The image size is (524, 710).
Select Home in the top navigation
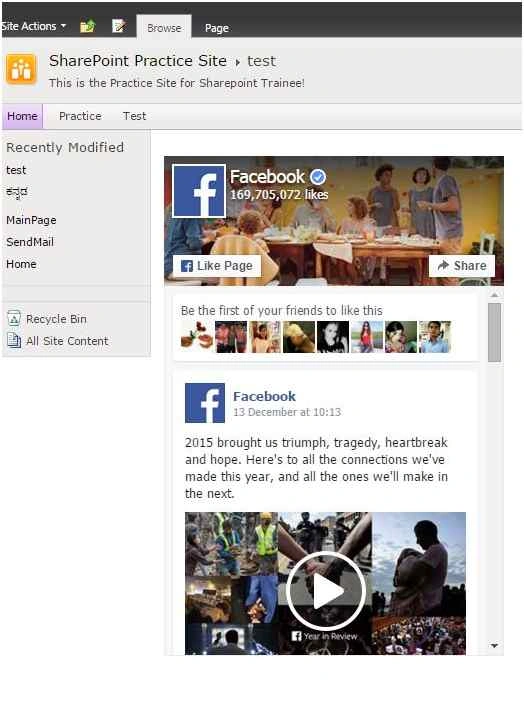pos(22,116)
